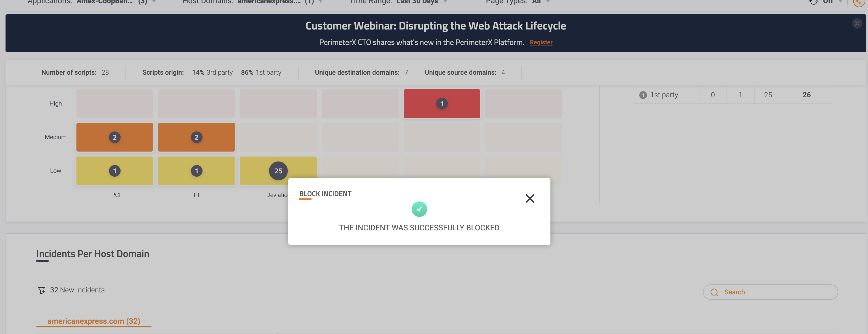
Task: Open the Host Domains dropdown
Action: 320,2
